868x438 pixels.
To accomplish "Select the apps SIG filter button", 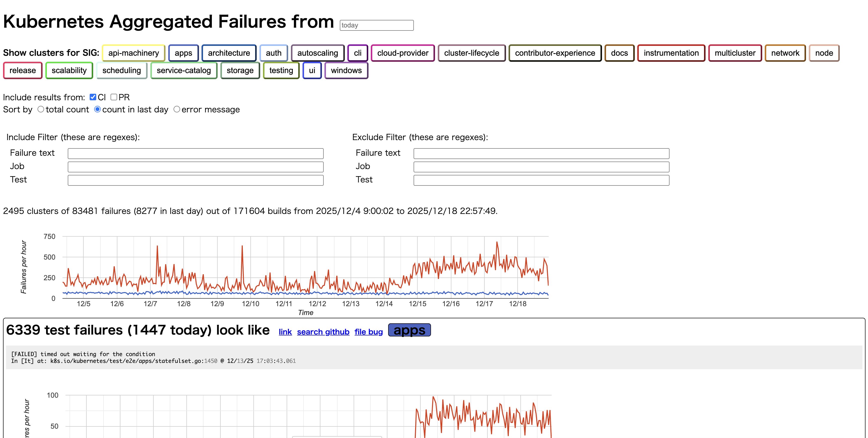I will coord(183,53).
